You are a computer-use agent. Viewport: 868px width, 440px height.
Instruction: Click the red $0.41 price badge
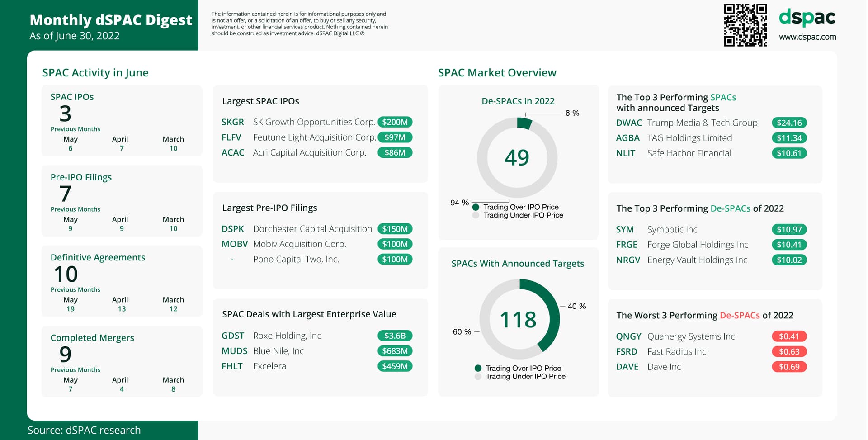[x=789, y=336]
